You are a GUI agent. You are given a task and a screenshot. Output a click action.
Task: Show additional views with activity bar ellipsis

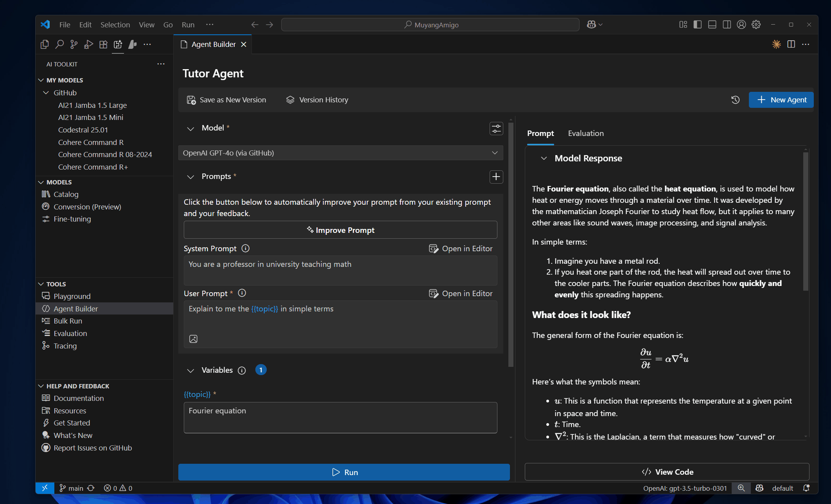147,45
